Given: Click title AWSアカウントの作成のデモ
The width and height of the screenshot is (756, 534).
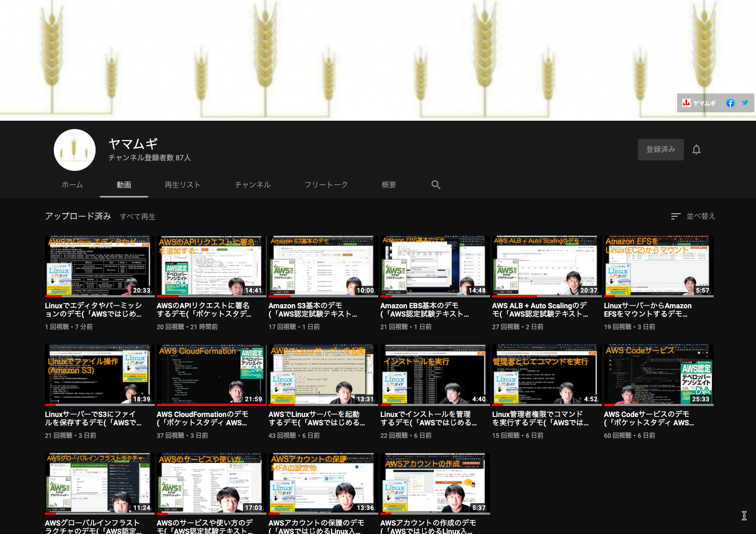Looking at the screenshot, I should coord(428,527).
